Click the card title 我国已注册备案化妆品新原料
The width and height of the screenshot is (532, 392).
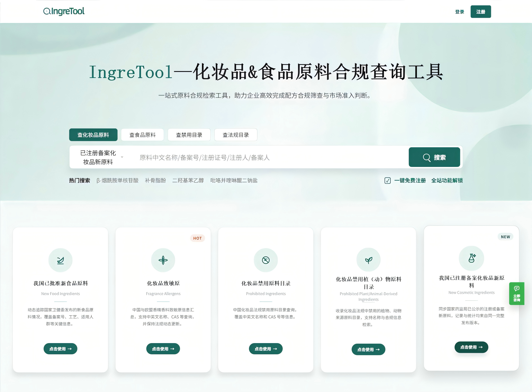472,282
